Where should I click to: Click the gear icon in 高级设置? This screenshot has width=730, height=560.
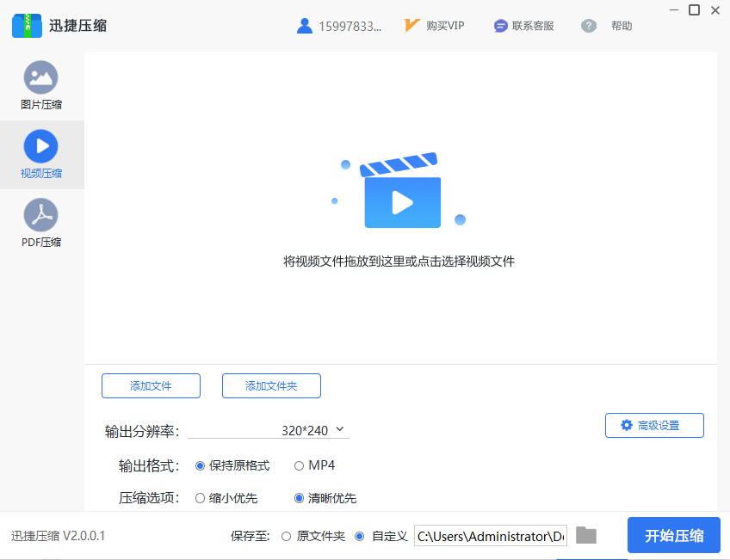(627, 425)
